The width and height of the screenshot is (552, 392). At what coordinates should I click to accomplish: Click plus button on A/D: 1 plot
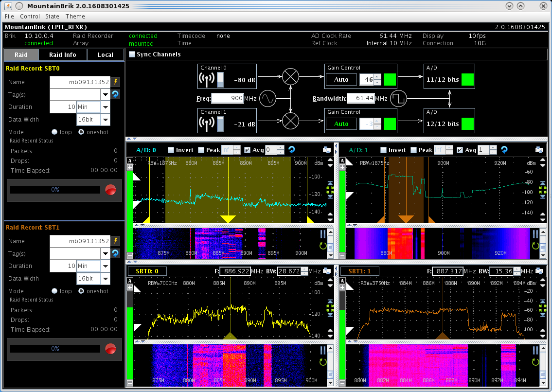(x=342, y=167)
